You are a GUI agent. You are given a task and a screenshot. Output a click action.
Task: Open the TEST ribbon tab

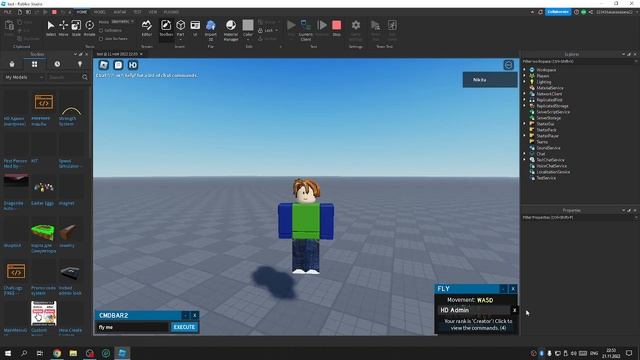click(138, 12)
